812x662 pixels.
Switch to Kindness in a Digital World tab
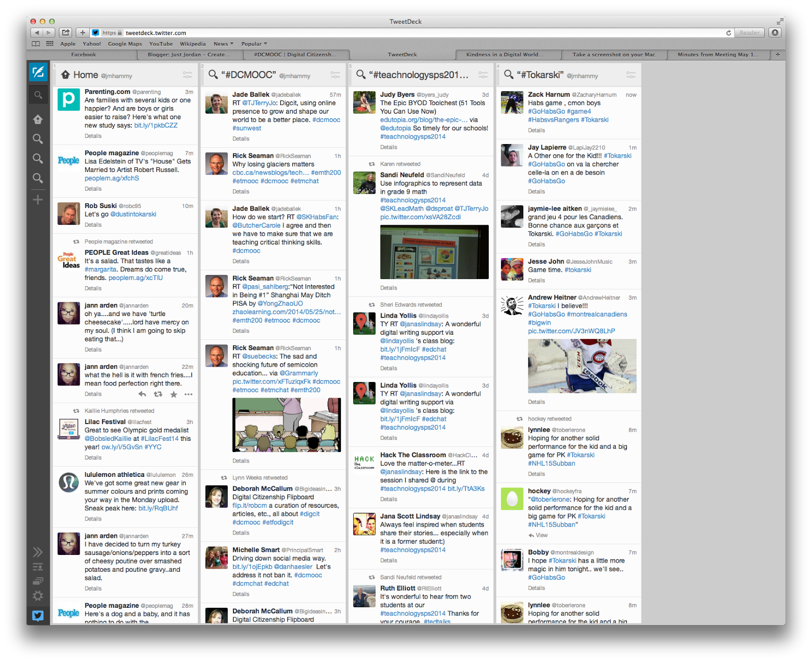click(x=504, y=55)
